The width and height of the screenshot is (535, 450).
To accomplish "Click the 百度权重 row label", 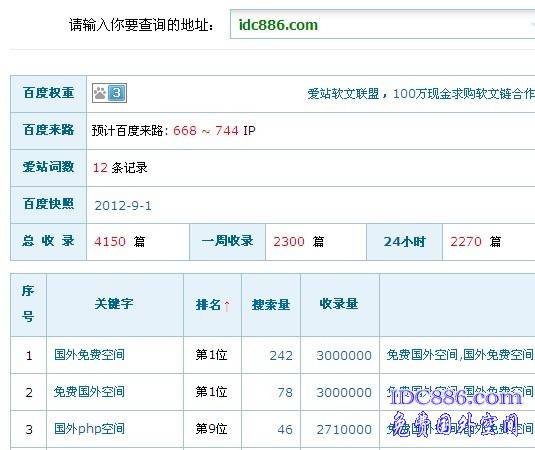I will [x=48, y=93].
